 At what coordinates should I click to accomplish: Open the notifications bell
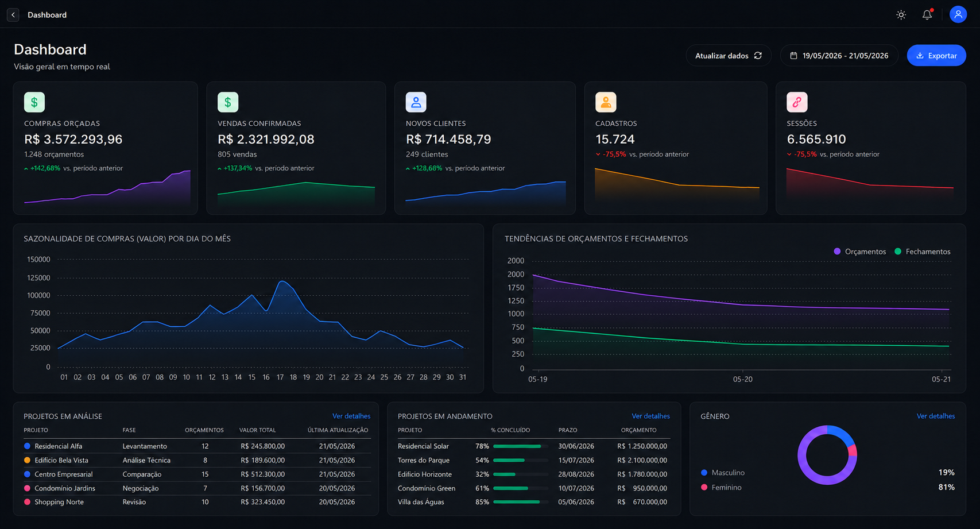pyautogui.click(x=927, y=15)
